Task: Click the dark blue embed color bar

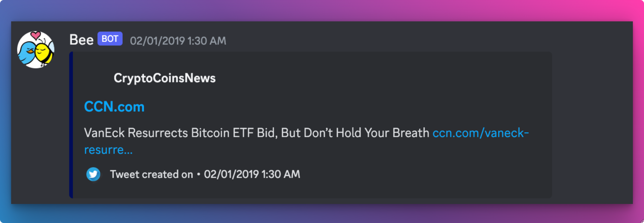Action: tap(71, 125)
